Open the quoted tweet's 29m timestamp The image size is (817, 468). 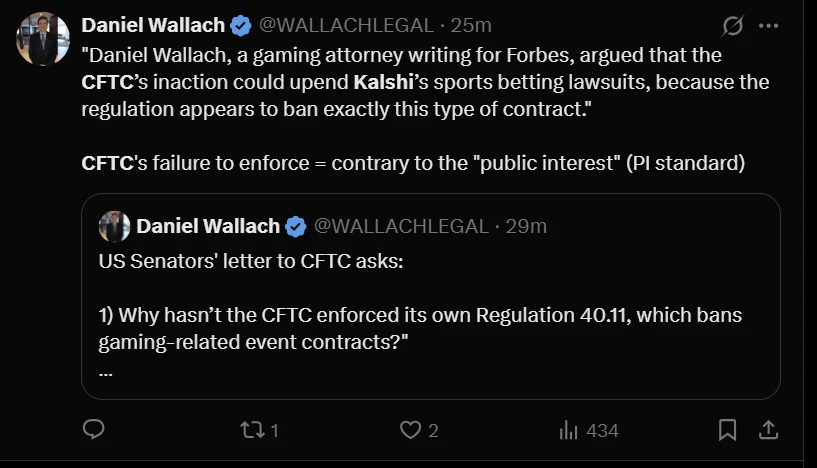pyautogui.click(x=526, y=226)
